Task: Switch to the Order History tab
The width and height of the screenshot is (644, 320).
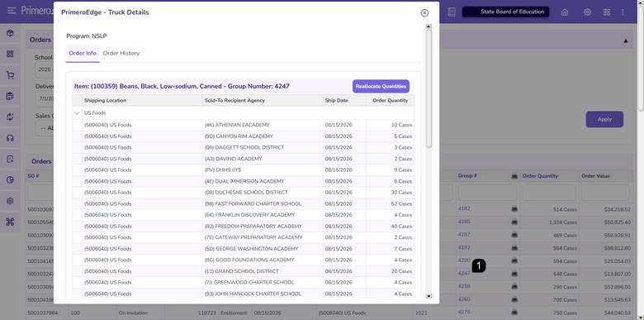Action: 121,53
